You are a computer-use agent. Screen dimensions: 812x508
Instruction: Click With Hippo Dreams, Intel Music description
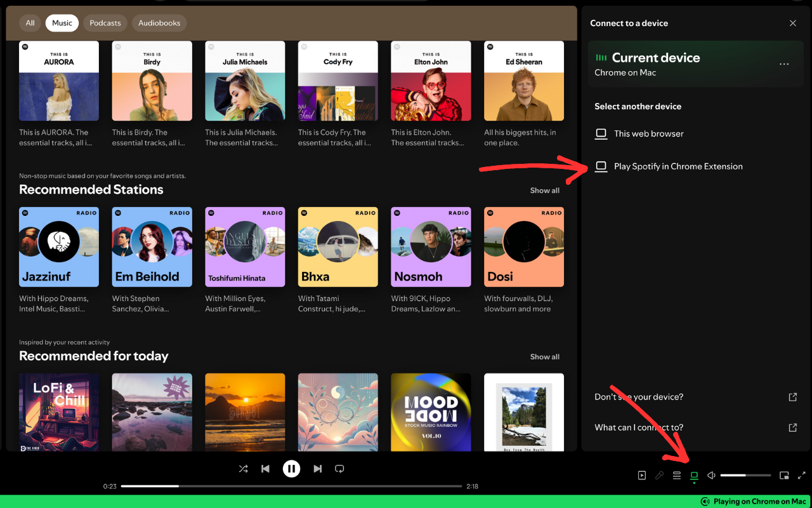tap(54, 304)
